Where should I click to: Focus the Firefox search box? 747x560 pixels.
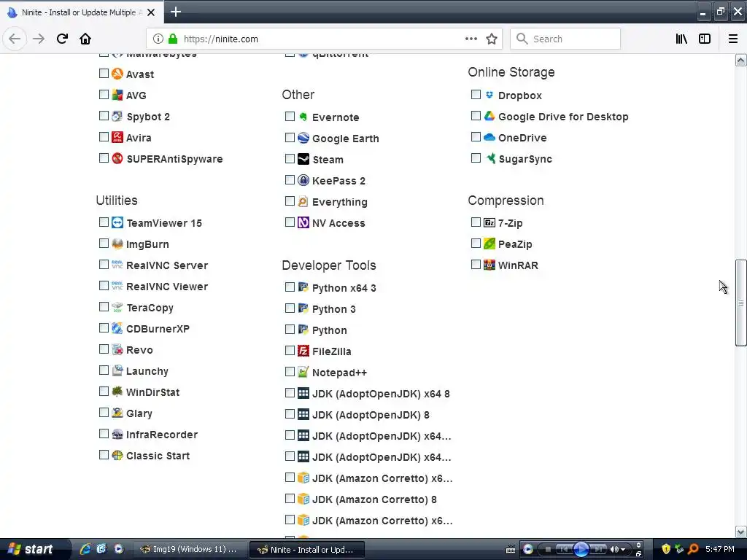[x=565, y=39]
